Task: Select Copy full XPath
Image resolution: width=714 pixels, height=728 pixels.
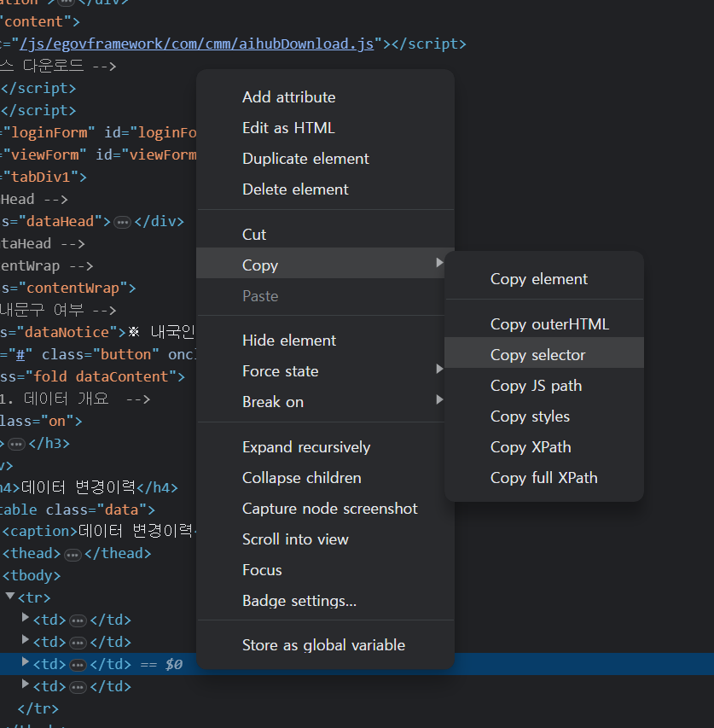Action: click(543, 477)
